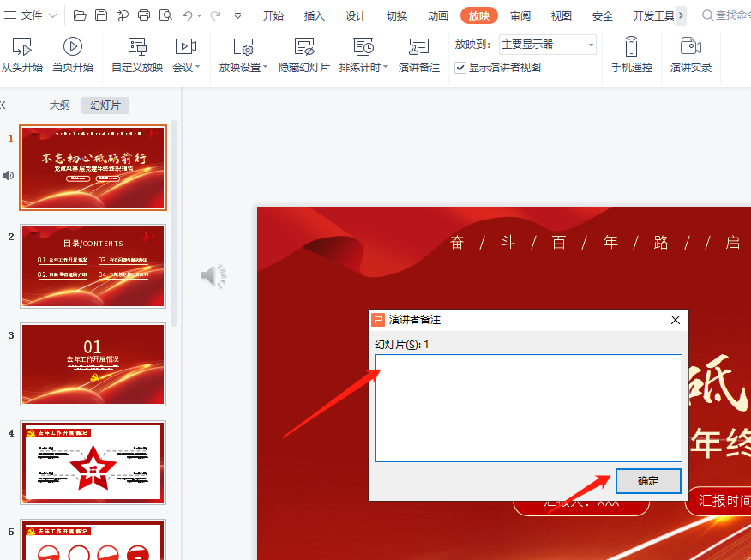Click the print icon
Image resolution: width=751 pixels, height=560 pixels.
(144, 15)
